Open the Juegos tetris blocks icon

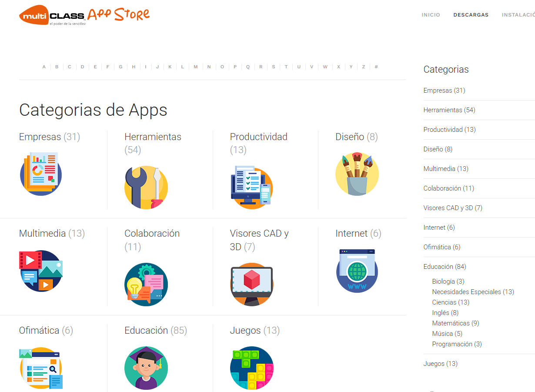pyautogui.click(x=252, y=368)
